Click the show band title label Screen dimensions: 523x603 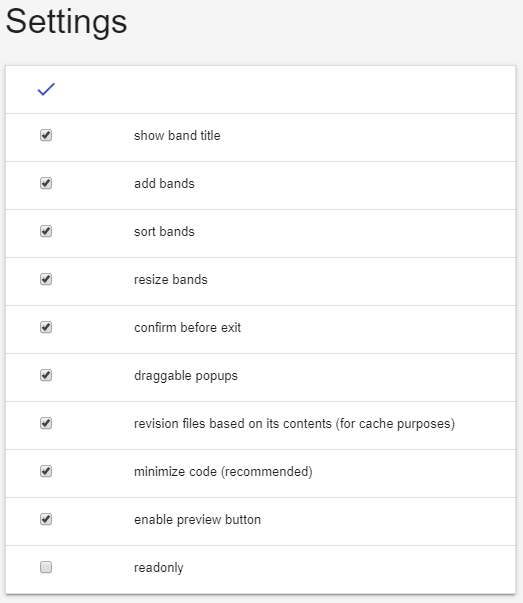(x=177, y=135)
